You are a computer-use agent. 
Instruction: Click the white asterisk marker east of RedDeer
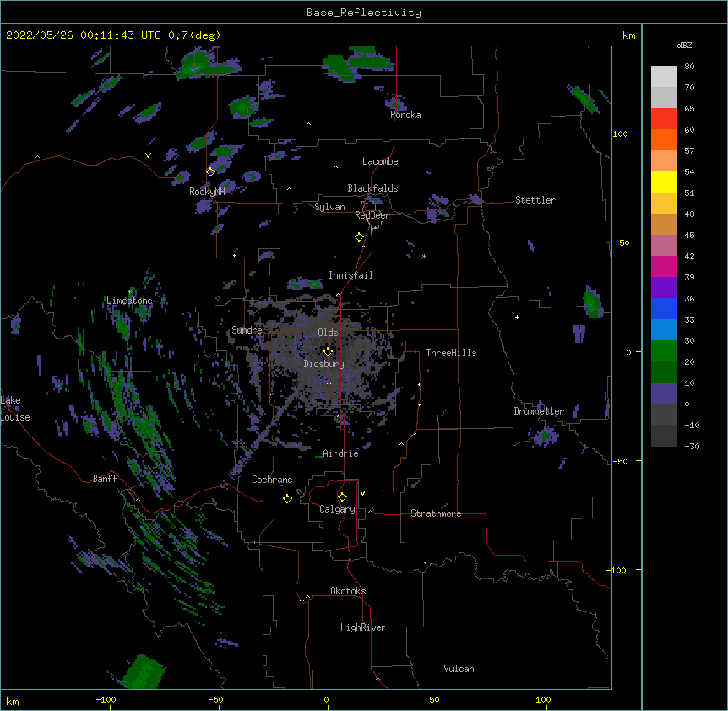pyautogui.click(x=424, y=256)
